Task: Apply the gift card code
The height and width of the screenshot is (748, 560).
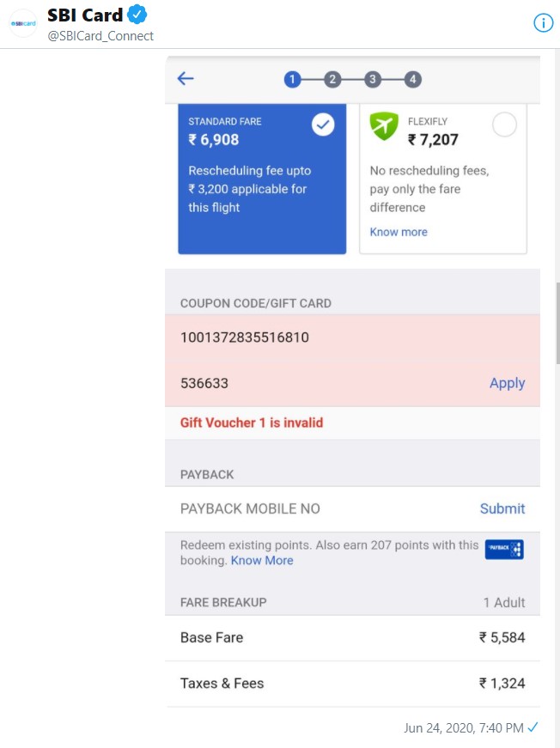Action: 507,383
